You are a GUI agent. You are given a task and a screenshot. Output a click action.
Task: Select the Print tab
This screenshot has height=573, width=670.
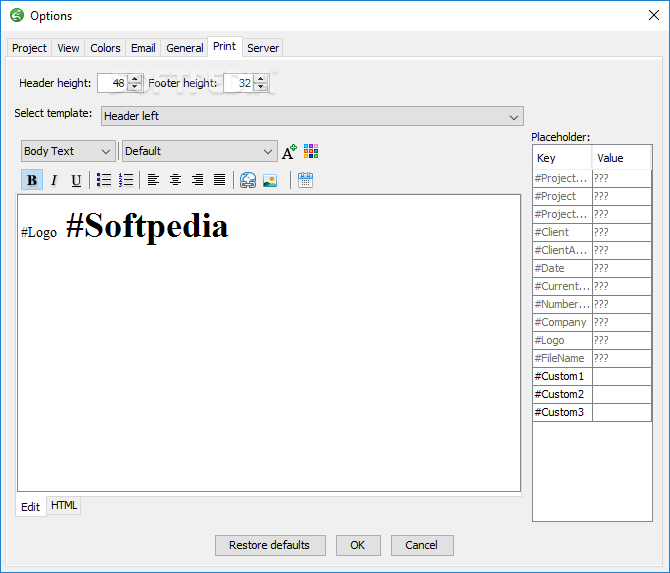(x=224, y=46)
